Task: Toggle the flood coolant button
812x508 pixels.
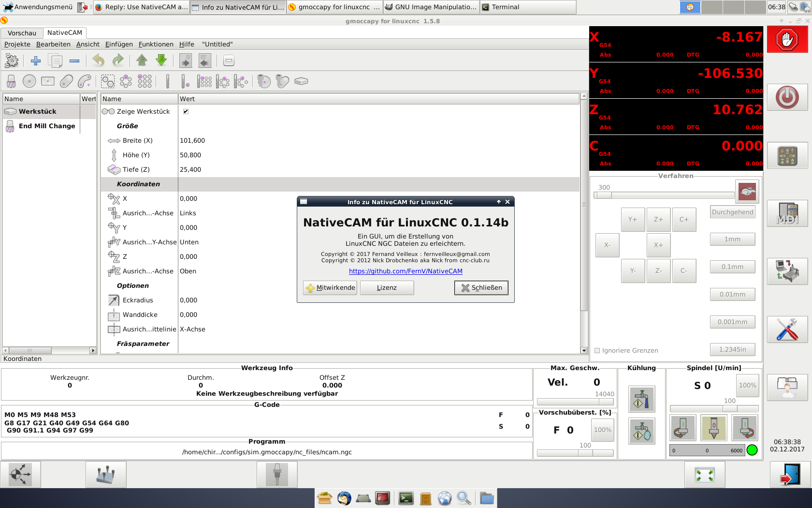Action: tap(641, 399)
